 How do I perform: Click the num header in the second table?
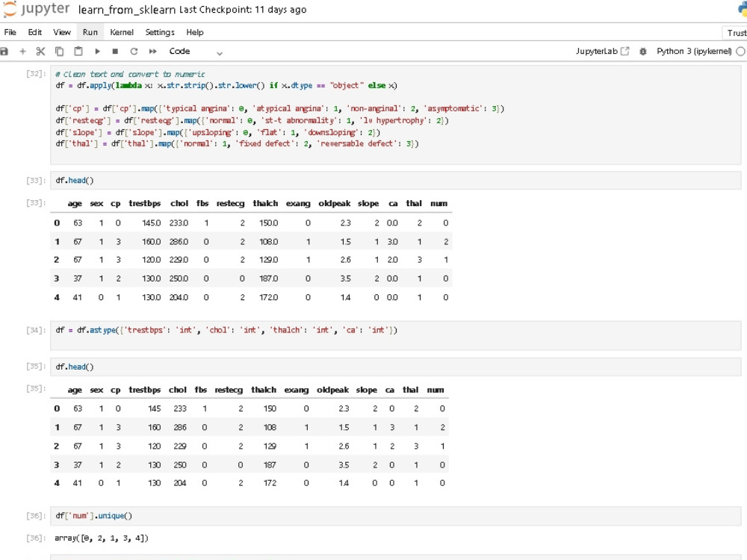click(x=436, y=390)
